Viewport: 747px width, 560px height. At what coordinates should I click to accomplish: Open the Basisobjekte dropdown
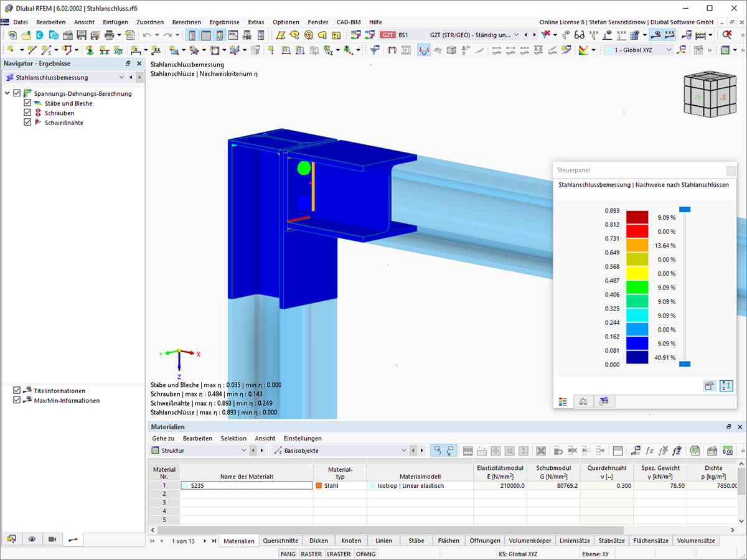[405, 450]
